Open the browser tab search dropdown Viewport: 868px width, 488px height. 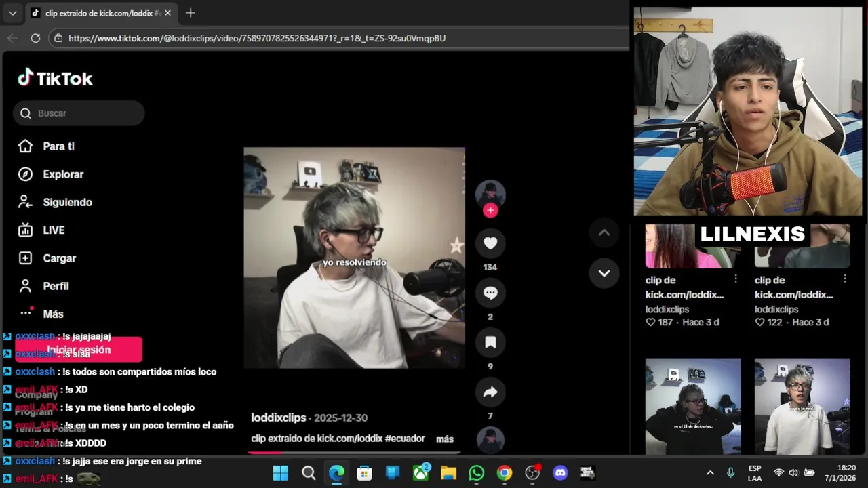click(x=12, y=13)
